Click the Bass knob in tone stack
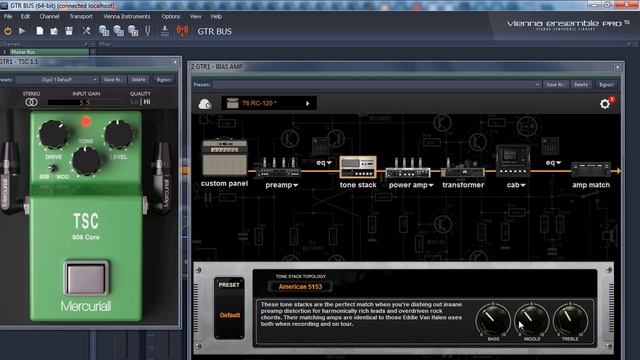 [493, 320]
